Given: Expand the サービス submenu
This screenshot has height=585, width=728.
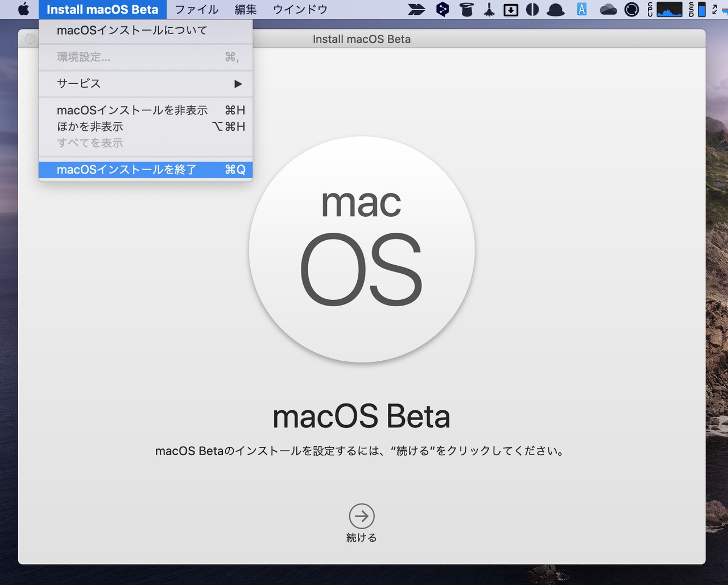Looking at the screenshot, I should click(x=146, y=84).
